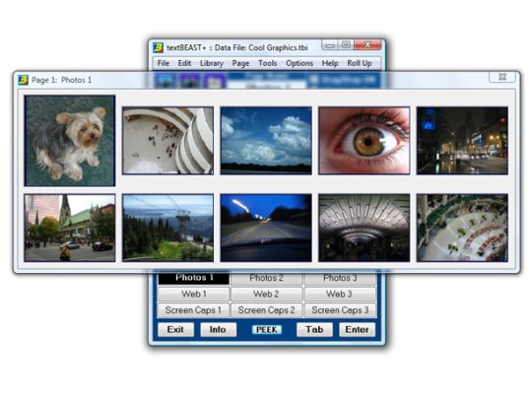Select the close-up eye photo thumbnail
This screenshot has height=399, width=532.
365,141
